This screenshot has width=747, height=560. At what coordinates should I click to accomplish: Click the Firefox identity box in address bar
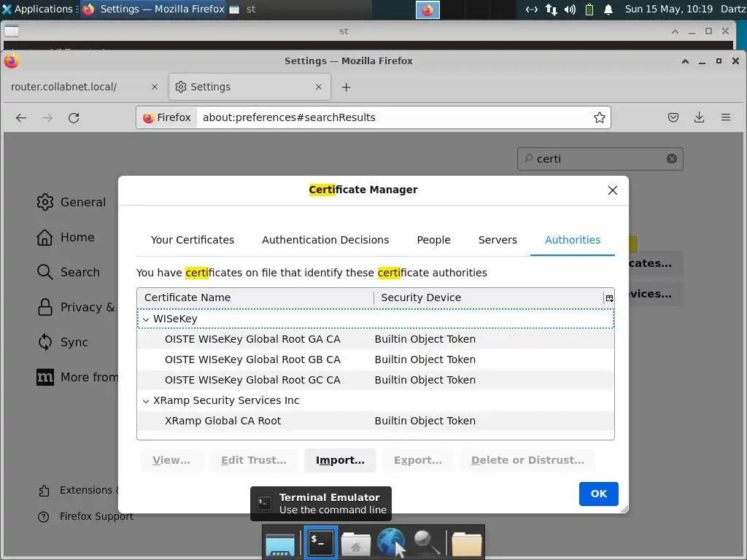coord(167,117)
